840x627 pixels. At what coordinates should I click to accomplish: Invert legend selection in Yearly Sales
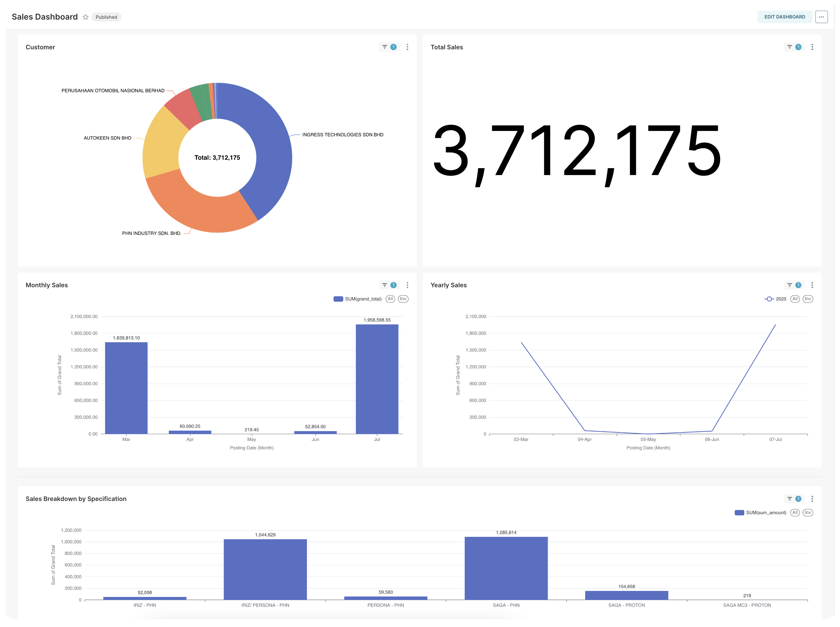tap(808, 299)
